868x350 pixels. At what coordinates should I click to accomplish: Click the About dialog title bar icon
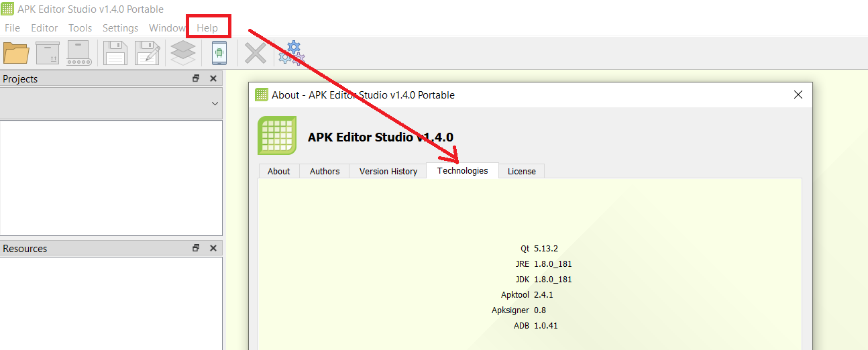point(262,95)
